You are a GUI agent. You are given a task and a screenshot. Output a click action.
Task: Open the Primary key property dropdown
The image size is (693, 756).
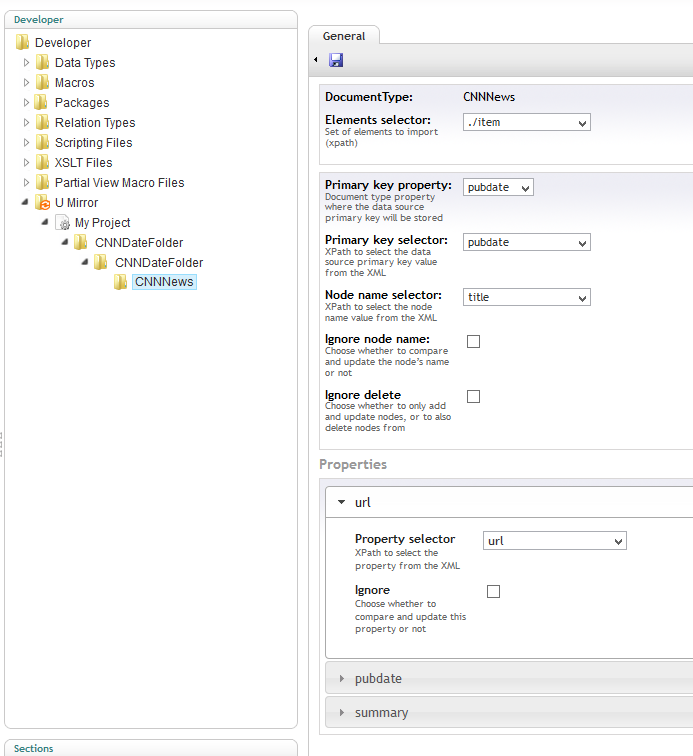(x=498, y=187)
